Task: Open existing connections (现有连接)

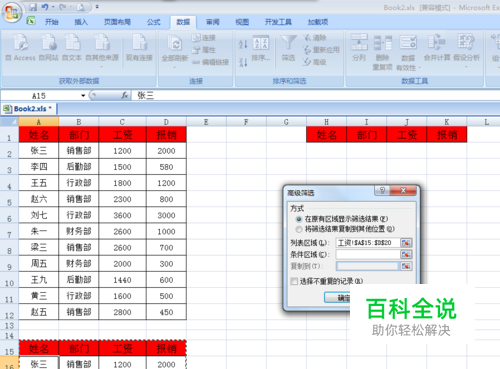Action: (x=139, y=47)
